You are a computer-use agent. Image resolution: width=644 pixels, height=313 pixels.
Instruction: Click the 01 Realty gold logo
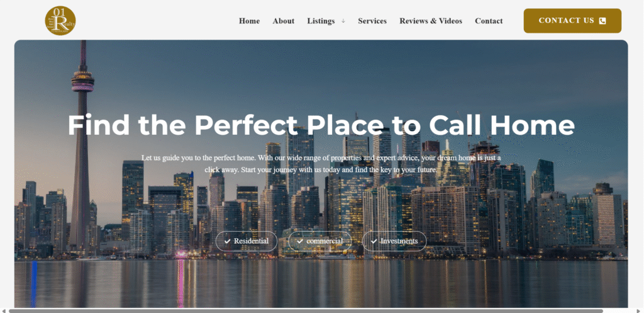coord(60,21)
